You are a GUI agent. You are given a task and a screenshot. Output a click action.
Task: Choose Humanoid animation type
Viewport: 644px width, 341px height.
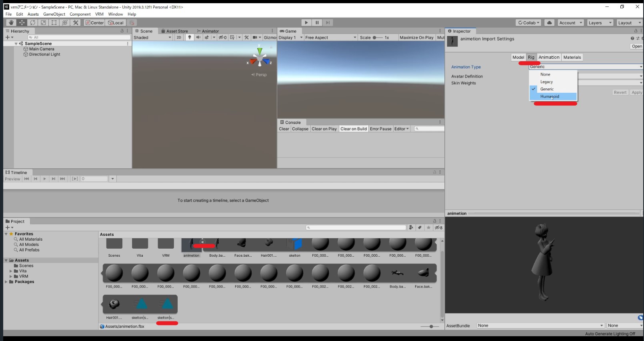(553, 96)
